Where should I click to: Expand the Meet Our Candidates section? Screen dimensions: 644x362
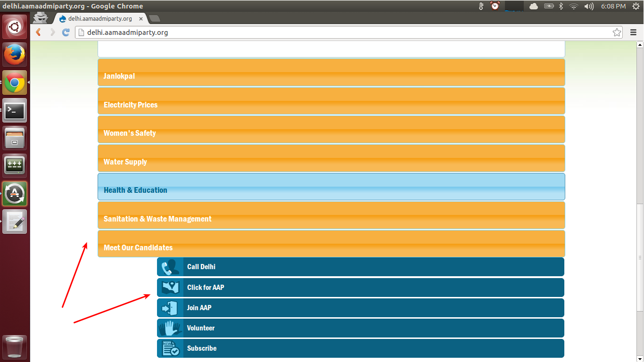tap(331, 244)
